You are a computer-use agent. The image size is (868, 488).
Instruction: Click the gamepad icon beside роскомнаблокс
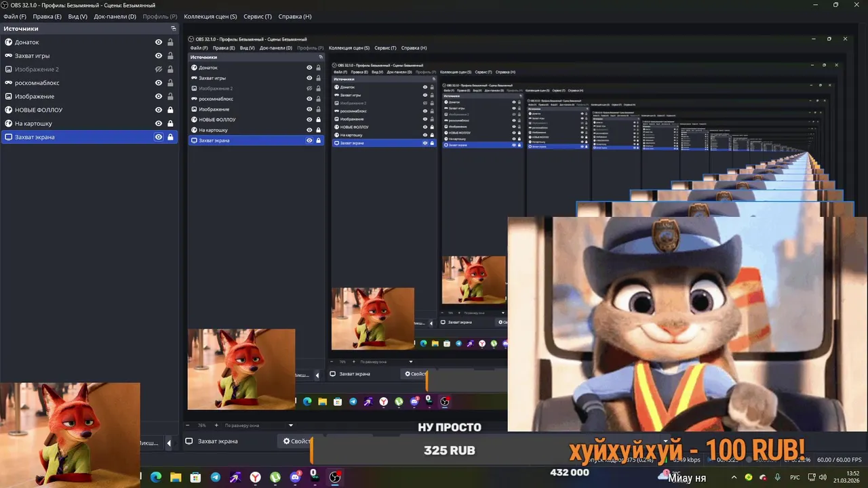(x=8, y=83)
